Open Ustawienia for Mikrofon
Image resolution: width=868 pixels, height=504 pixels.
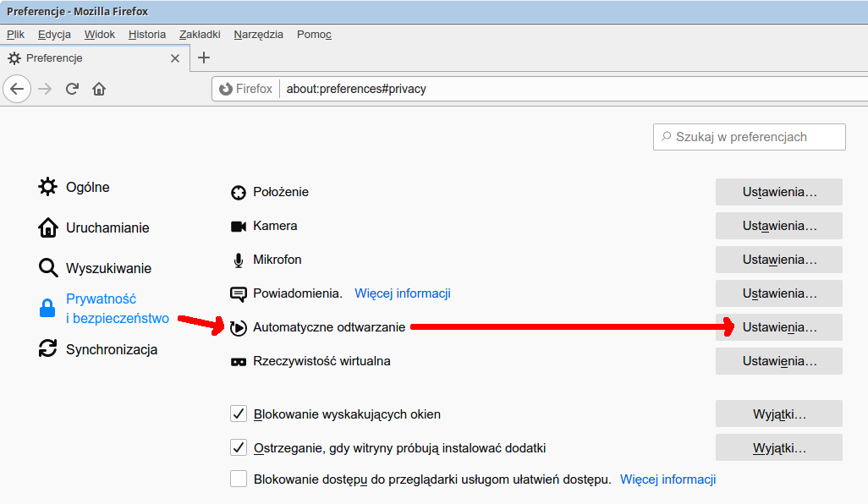[x=779, y=260]
